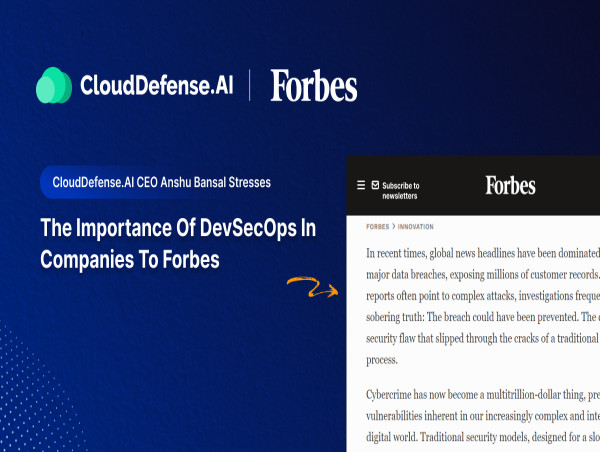Open the INNOVATION breadcrumb link
This screenshot has width=600, height=452.
pos(416,227)
